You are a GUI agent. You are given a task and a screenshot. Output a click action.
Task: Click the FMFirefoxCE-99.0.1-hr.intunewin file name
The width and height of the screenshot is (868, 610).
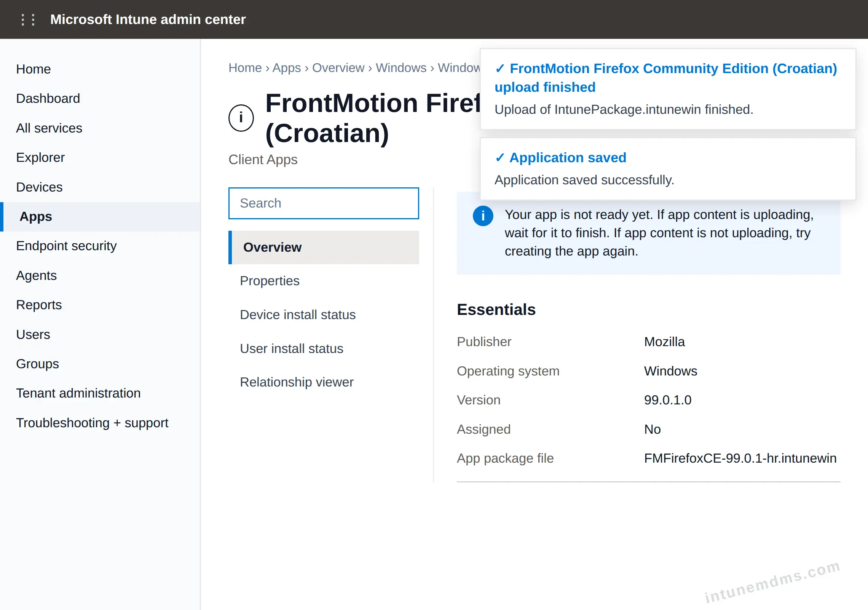click(x=740, y=458)
